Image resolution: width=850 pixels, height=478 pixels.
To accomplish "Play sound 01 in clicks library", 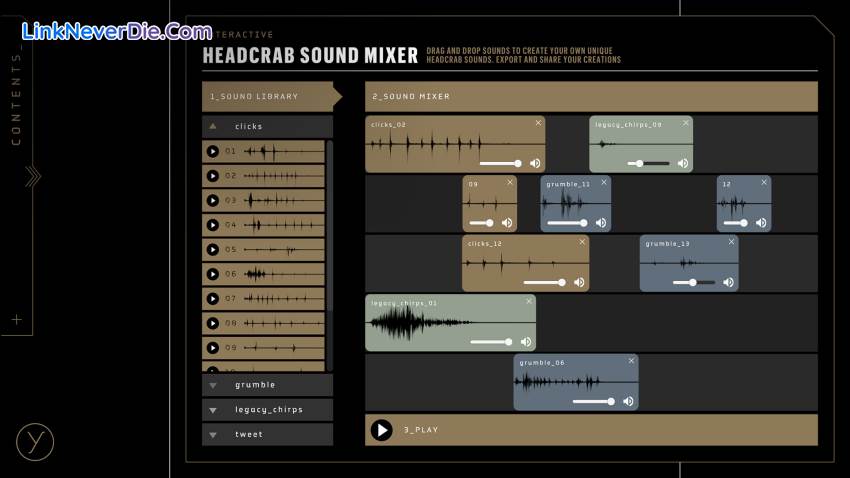I will [x=212, y=151].
